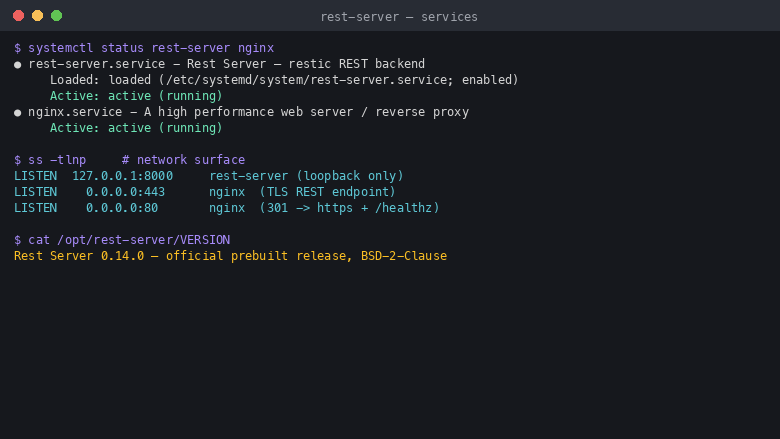The width and height of the screenshot is (780, 439).
Task: Minimize the window using the yellow button
Action: coord(37,16)
